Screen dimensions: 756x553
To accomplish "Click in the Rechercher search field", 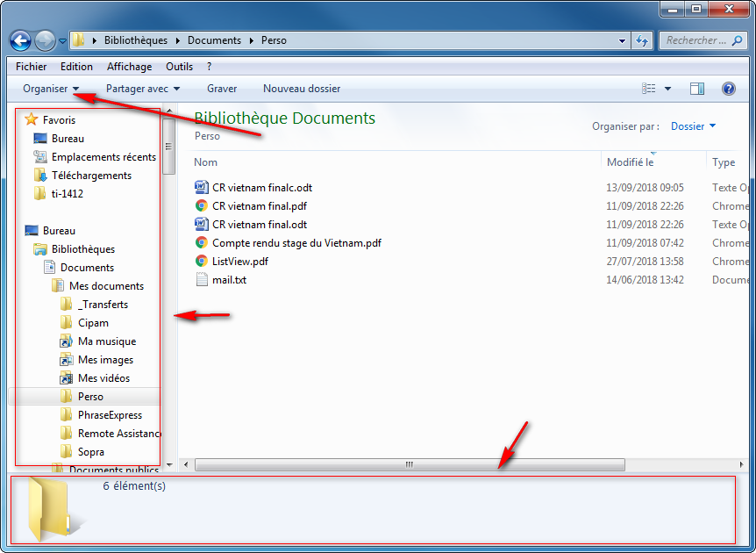I will click(x=696, y=40).
